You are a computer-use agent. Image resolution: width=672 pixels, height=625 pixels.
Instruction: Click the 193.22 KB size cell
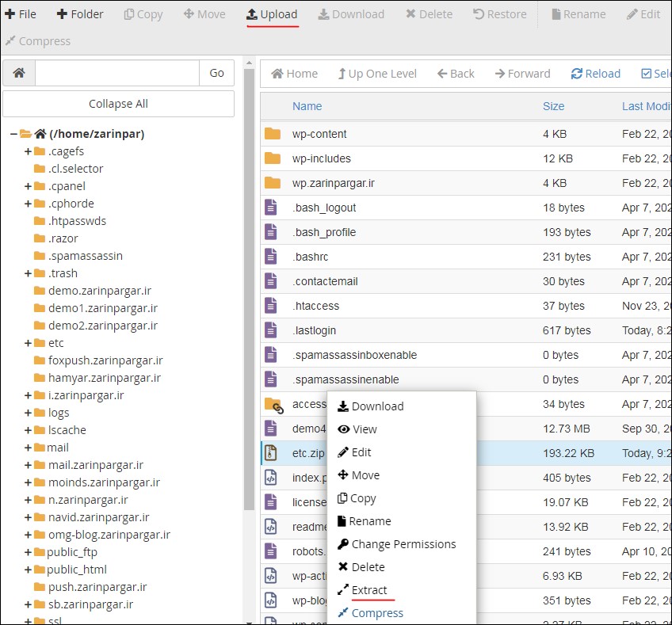point(568,453)
